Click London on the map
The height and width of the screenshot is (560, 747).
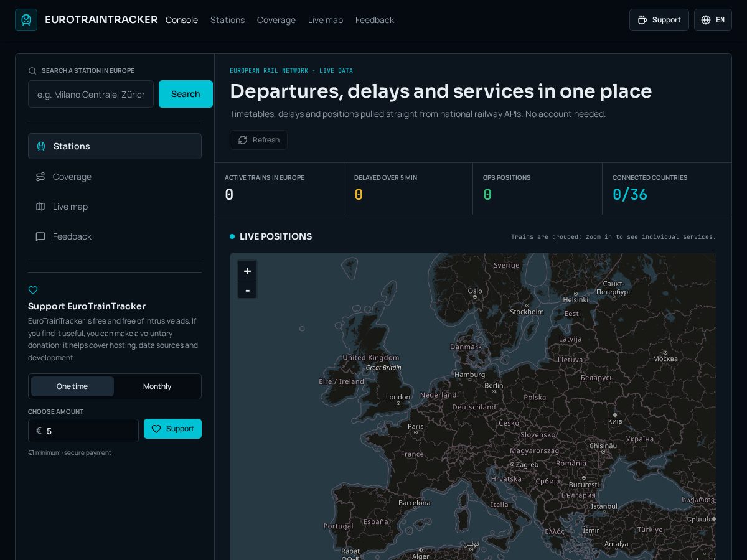click(x=398, y=397)
